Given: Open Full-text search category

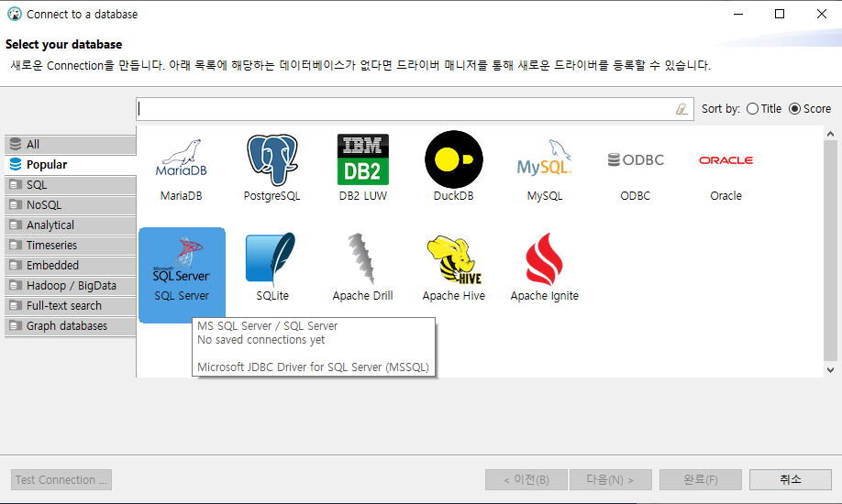Looking at the screenshot, I should coord(71,305).
